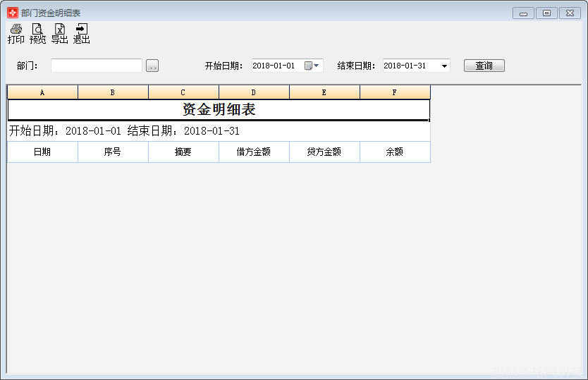Select column E header

click(324, 92)
